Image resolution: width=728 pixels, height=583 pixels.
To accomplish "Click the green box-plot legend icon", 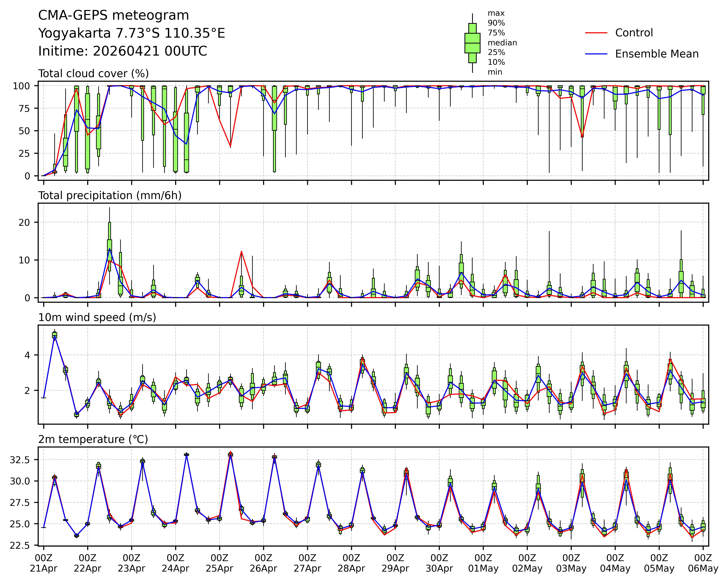I will point(472,43).
